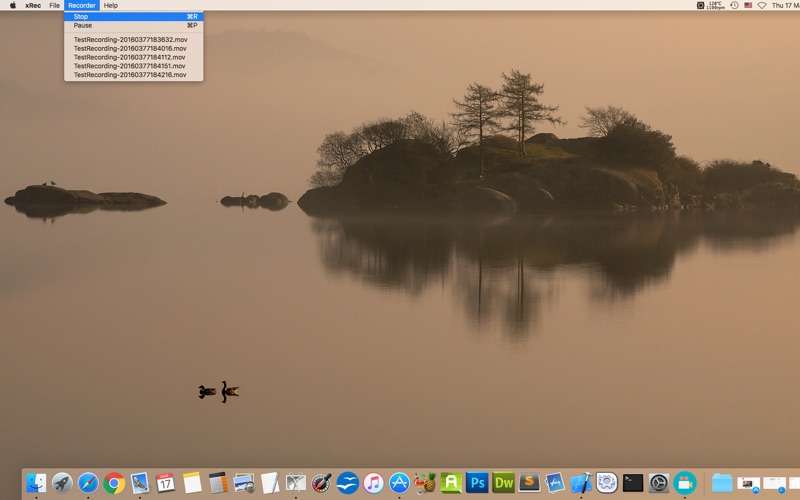Open the File menu
The image size is (800, 500).
point(55,5)
